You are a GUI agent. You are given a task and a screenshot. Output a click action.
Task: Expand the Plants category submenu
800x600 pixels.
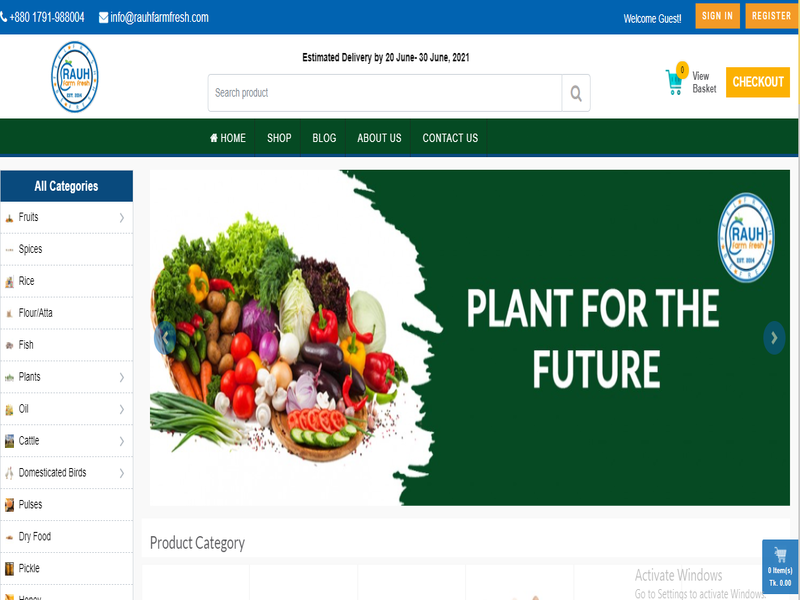[122, 377]
